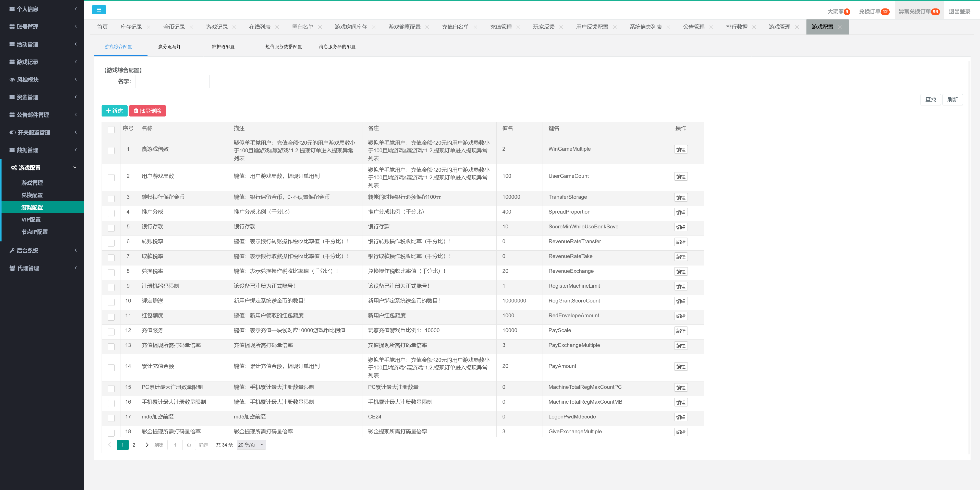Collapse the 游戏配置 sidebar section chevron
Screen dimensions: 980x490
(75, 168)
